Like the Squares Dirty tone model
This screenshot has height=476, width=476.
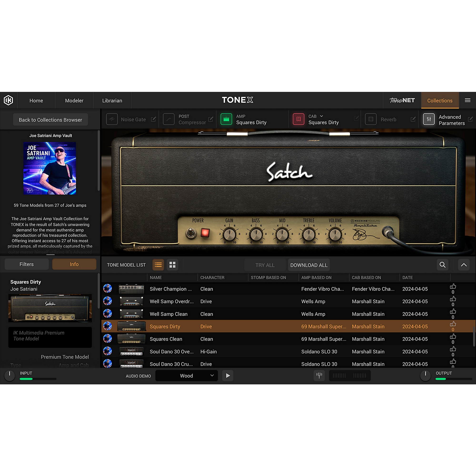coord(453,324)
